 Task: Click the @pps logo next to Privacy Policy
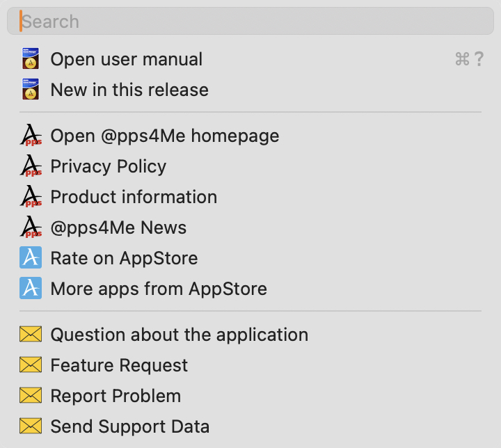click(31, 166)
